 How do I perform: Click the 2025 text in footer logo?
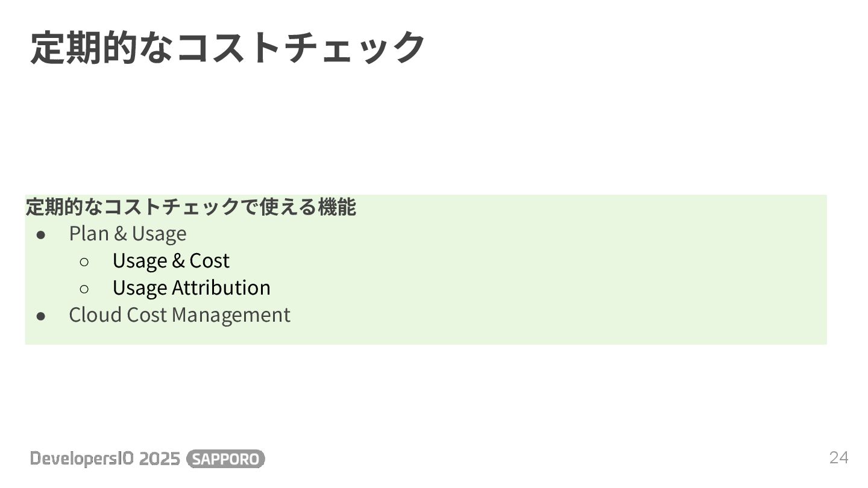tap(160, 459)
